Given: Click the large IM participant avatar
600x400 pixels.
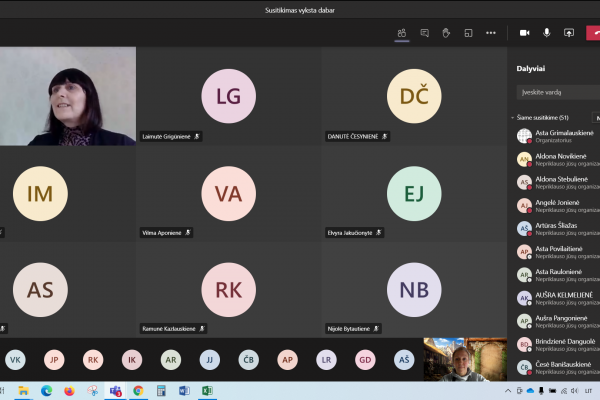Looking at the screenshot, I should (40, 193).
